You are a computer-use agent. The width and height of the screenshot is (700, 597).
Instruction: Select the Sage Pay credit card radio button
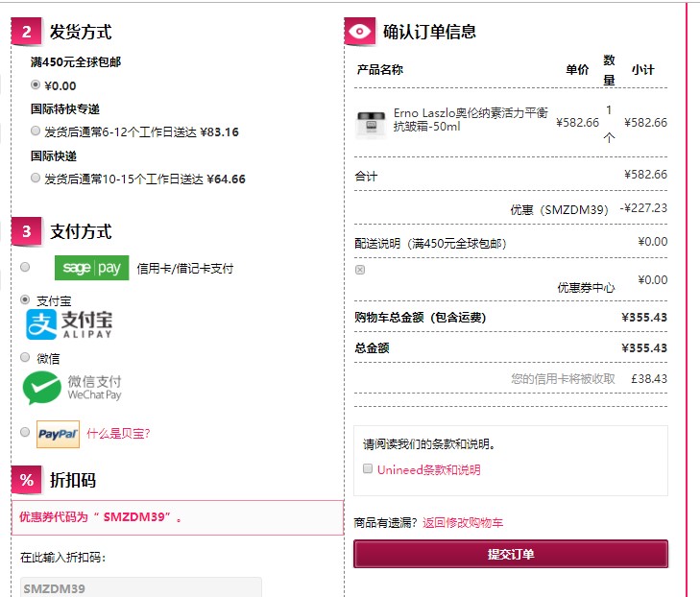click(x=25, y=267)
